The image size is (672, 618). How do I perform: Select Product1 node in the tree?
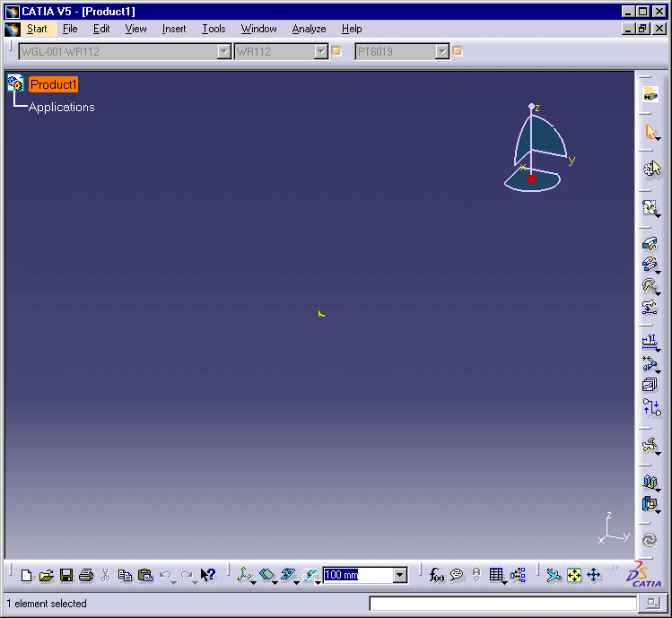click(54, 84)
